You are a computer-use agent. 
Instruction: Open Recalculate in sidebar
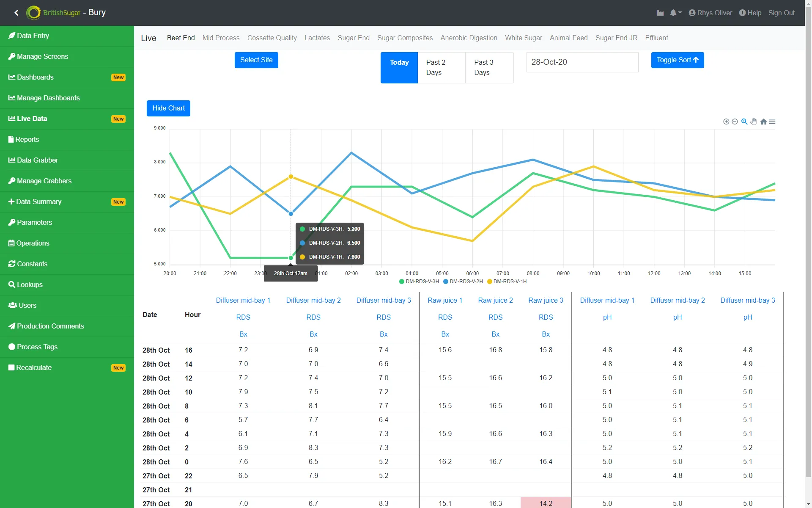pos(67,368)
